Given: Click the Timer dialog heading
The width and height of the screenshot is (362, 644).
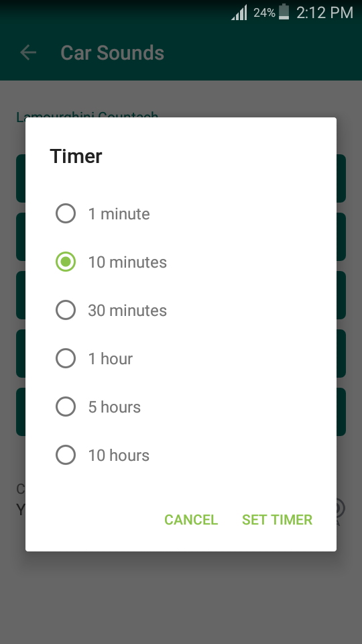Looking at the screenshot, I should point(76,156).
